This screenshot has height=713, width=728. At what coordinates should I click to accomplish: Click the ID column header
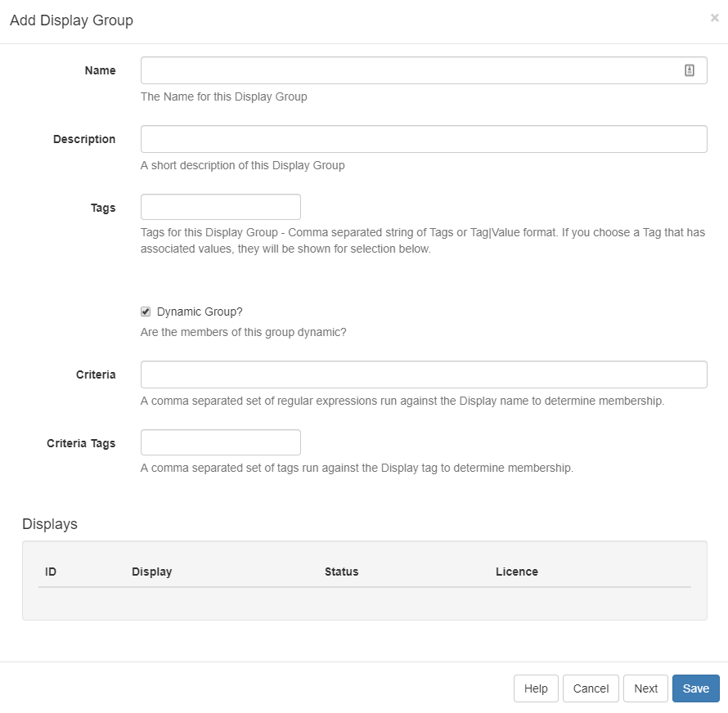pyautogui.click(x=51, y=572)
